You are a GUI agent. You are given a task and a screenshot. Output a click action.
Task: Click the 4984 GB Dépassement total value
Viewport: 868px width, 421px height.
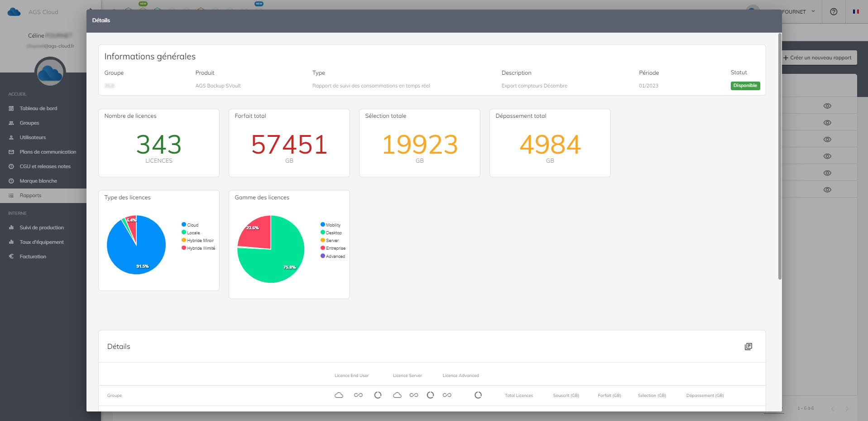[550, 145]
